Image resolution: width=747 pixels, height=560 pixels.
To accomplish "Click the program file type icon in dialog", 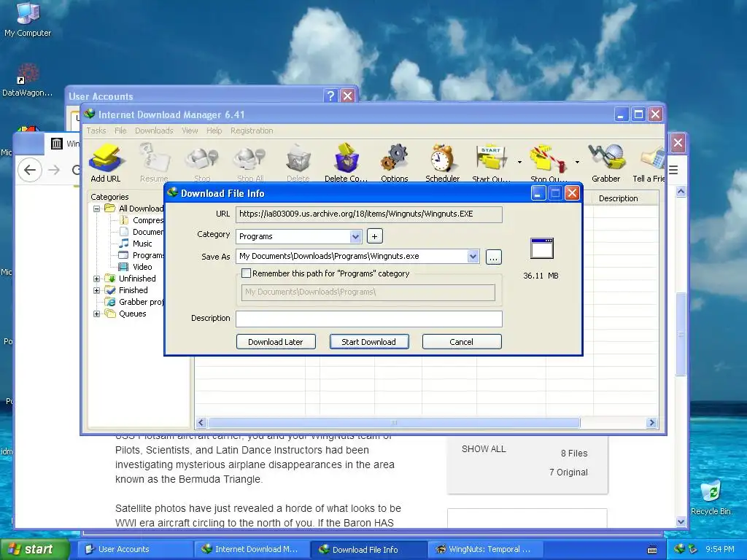I will (542, 248).
